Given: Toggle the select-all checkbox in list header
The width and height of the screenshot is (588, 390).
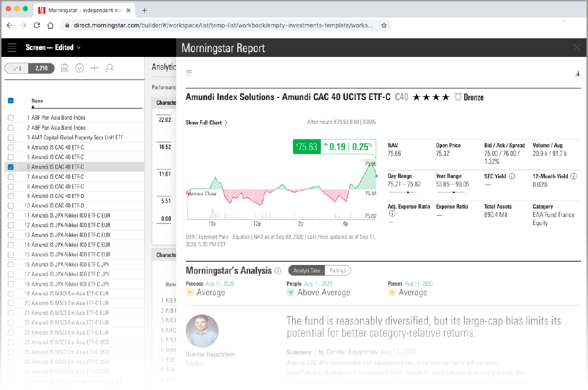Looking at the screenshot, I should 11,101.
